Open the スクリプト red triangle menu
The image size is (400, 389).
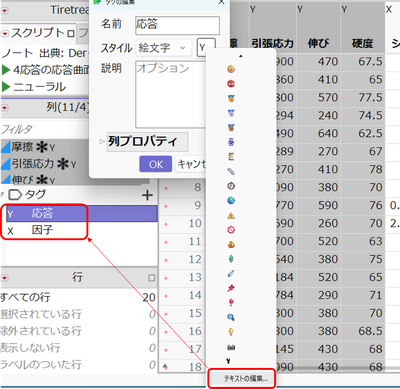[x=5, y=34]
